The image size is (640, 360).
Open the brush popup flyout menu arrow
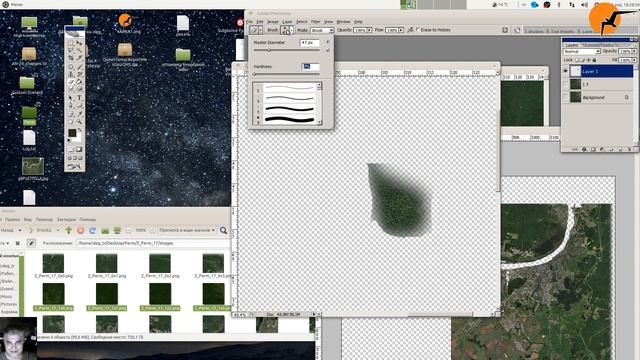click(x=328, y=42)
